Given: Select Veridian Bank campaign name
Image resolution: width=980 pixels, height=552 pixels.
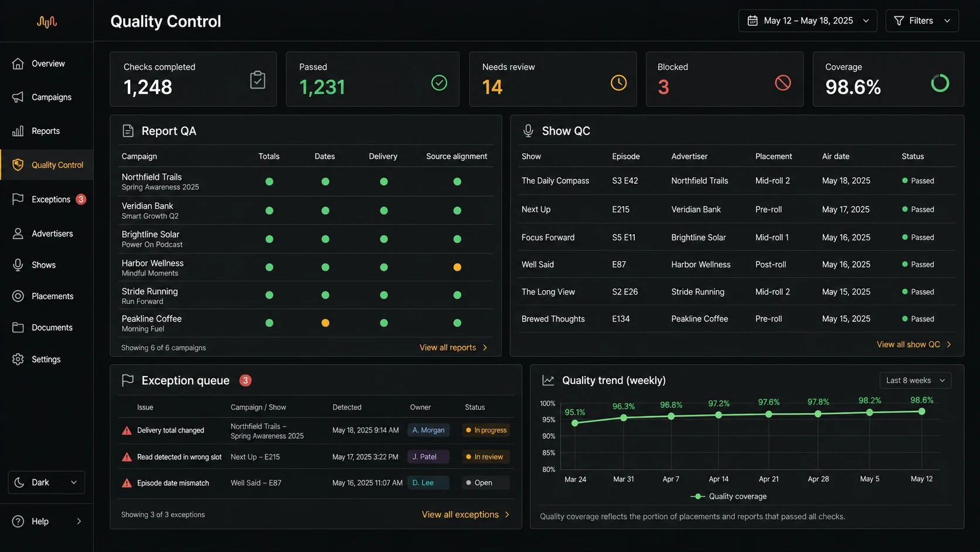Looking at the screenshot, I should [147, 206].
